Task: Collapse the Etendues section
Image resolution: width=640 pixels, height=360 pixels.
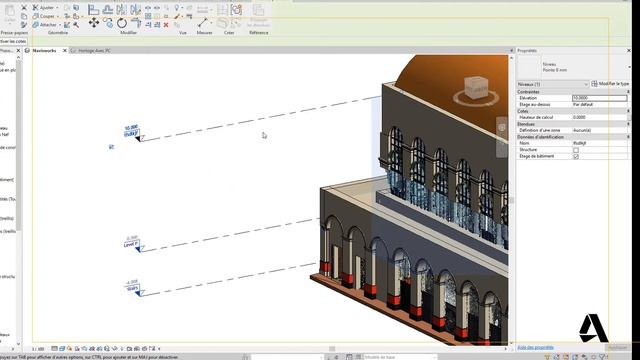Action: (x=628, y=124)
